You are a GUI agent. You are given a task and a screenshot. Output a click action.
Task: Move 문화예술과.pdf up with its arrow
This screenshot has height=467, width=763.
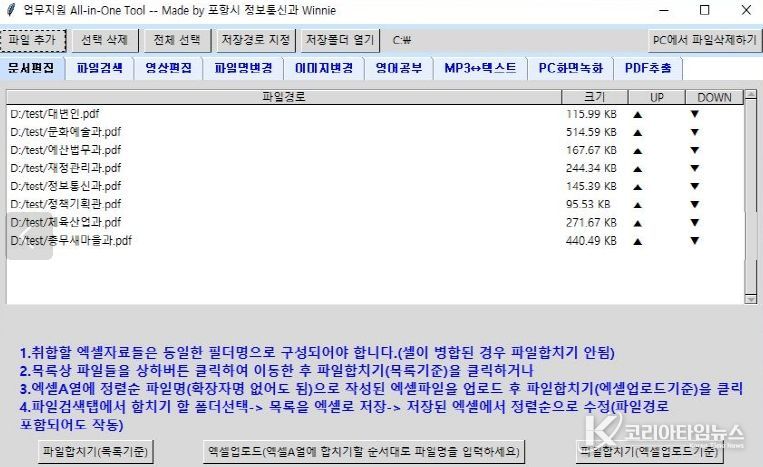(x=636, y=132)
